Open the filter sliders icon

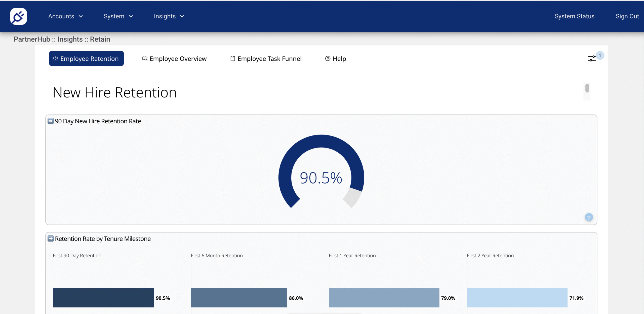coord(591,59)
